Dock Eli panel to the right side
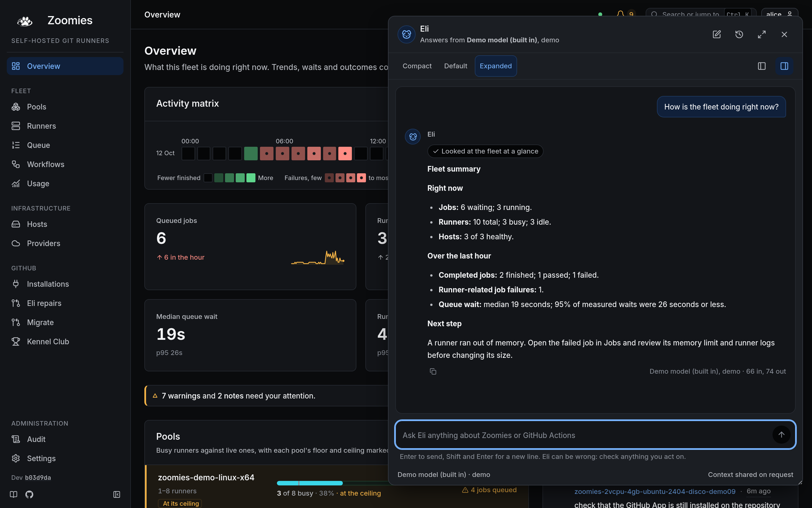This screenshot has width=812, height=508. [784, 66]
